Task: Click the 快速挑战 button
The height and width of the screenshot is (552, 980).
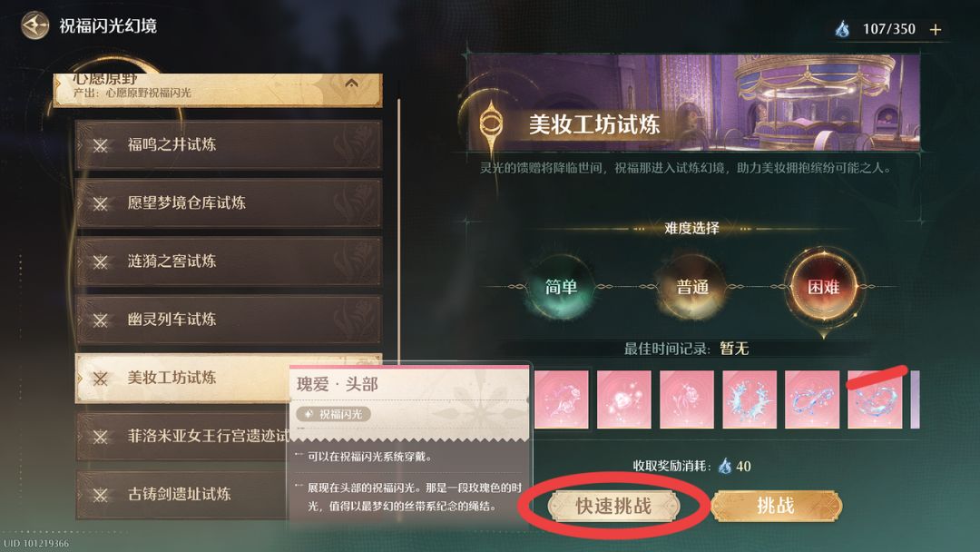Action: tap(613, 506)
